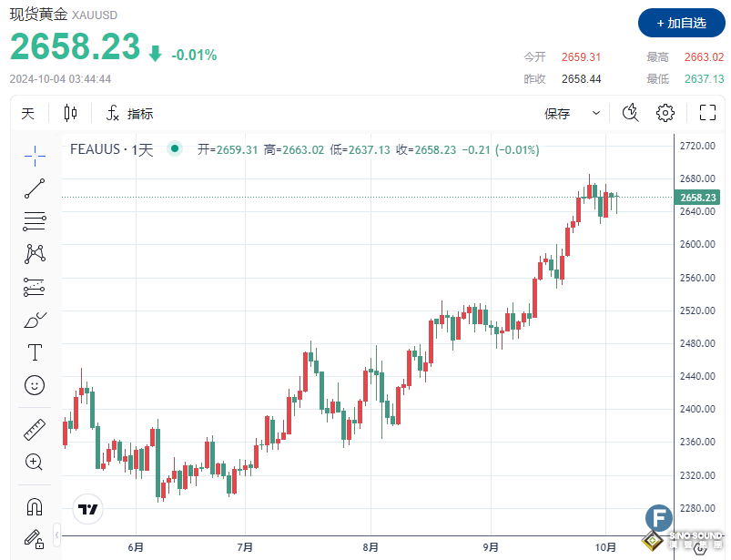Click the 2658.23 price label on axis
The height and width of the screenshot is (560, 731).
697,198
